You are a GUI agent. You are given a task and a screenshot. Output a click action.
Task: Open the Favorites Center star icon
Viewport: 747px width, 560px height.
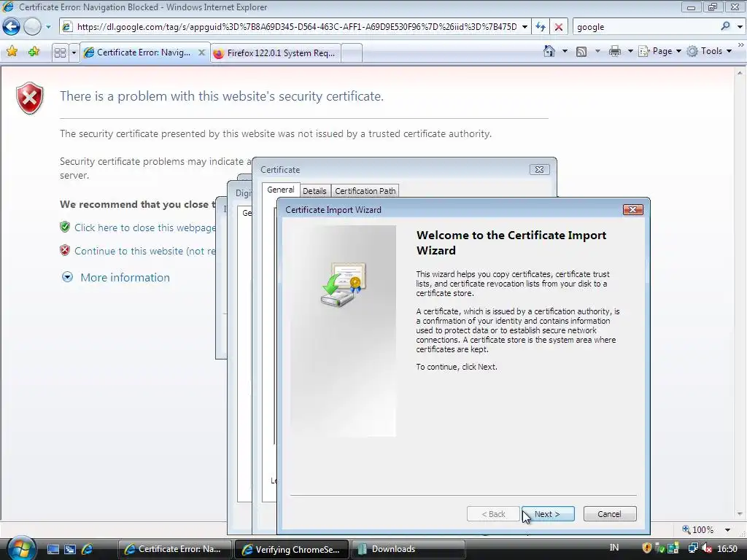[12, 52]
